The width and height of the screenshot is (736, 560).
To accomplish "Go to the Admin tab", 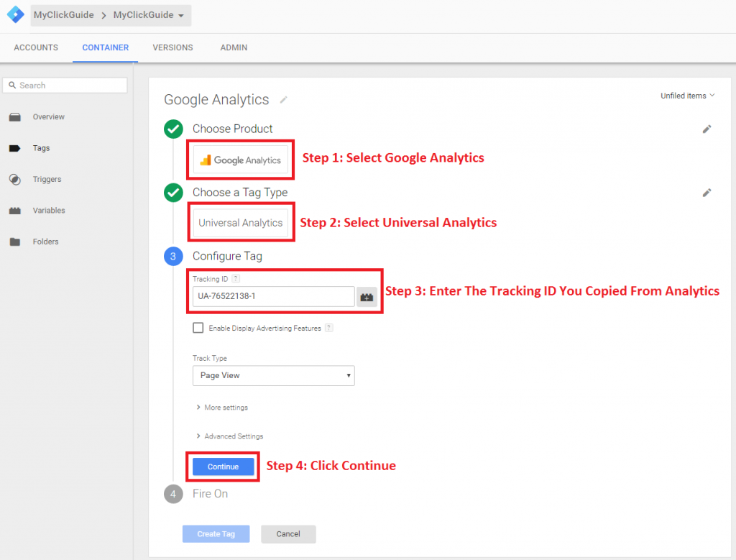I will 234,47.
